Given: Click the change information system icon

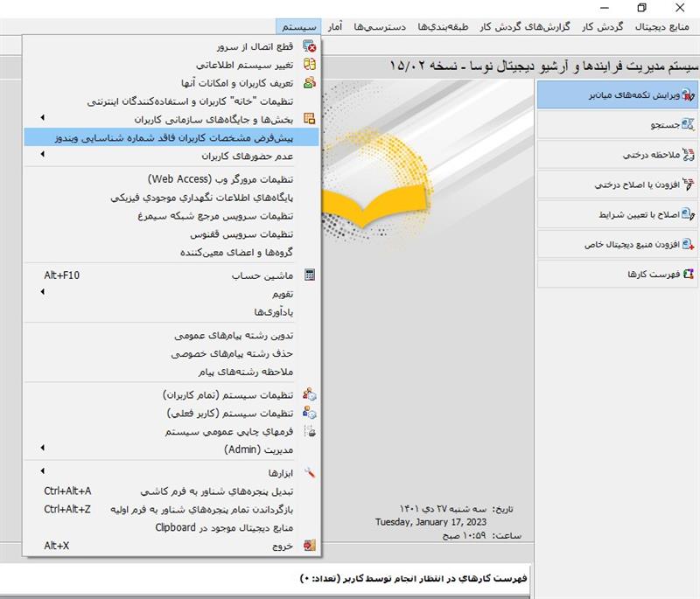Looking at the screenshot, I should pos(308,65).
